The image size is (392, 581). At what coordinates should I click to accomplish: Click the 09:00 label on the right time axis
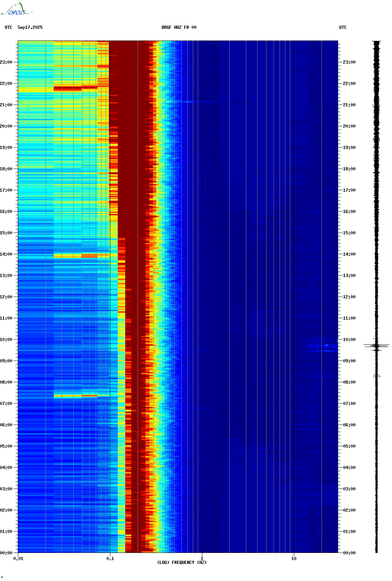tap(349, 361)
